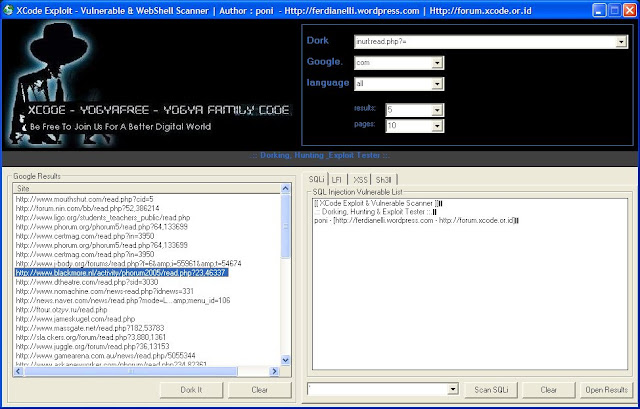This screenshot has width=640, height=409.
Task: Click the XCODE Yogyafree banner image
Action: [x=149, y=85]
